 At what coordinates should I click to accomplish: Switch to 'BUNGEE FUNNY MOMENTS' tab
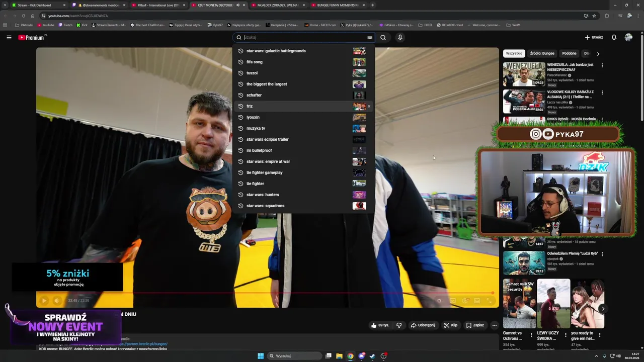(338, 5)
